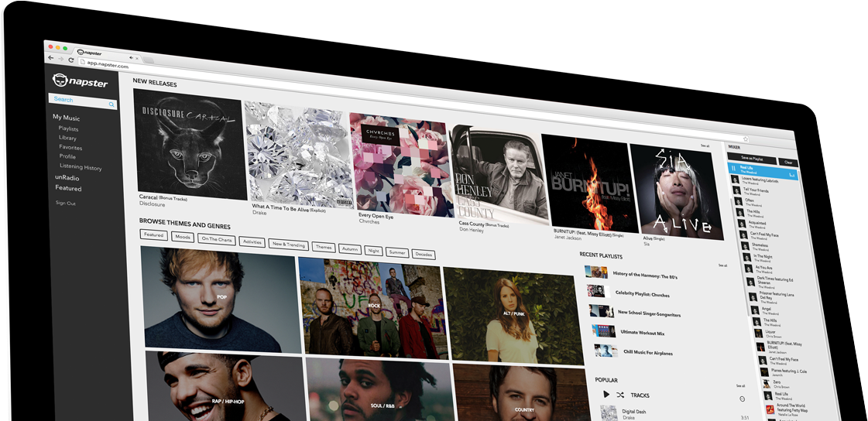The width and height of the screenshot is (868, 421).
Task: Click inside the Search input field
Action: tap(77, 100)
